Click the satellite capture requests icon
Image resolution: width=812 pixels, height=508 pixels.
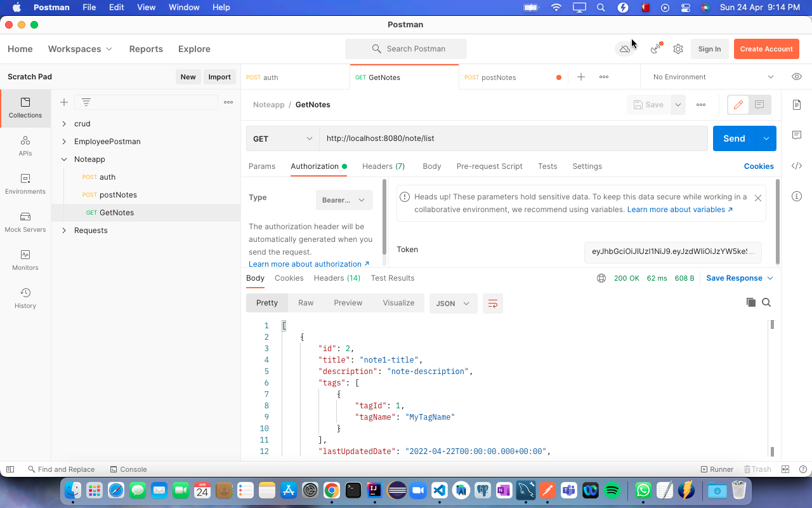(x=656, y=49)
